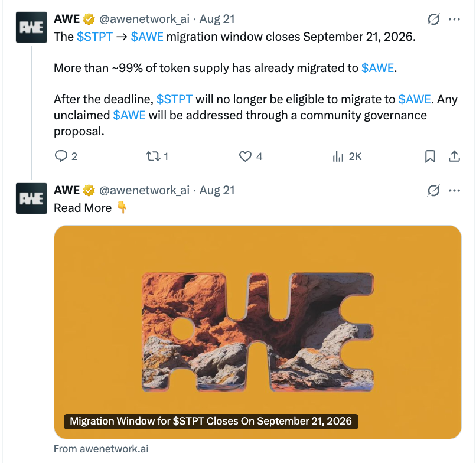Open Grok explain icon on Read More tweet

(433, 191)
